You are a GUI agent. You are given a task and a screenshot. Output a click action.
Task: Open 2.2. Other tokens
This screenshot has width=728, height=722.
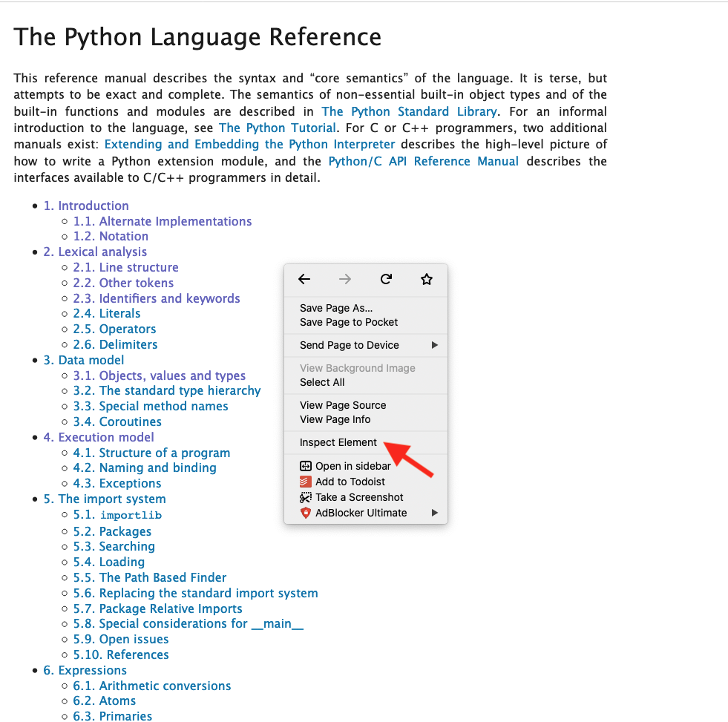(123, 283)
